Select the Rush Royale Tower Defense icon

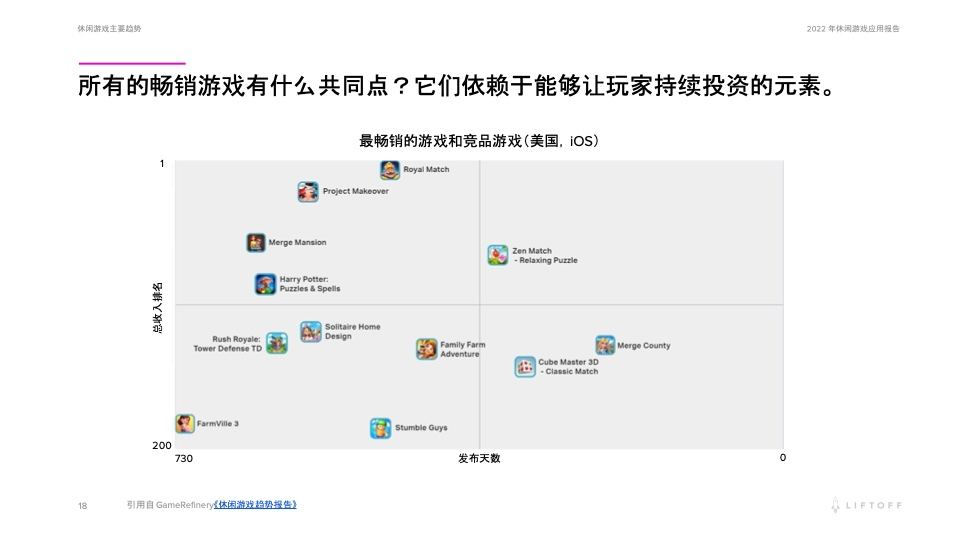point(277,343)
